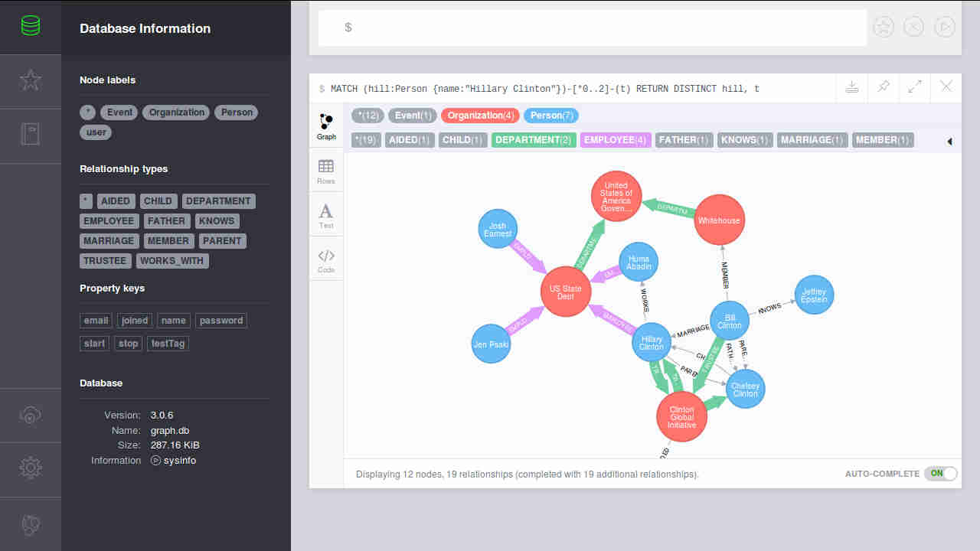Image resolution: width=980 pixels, height=551 pixels.
Task: Open the documentation book sidebar icon
Action: pos(31,135)
